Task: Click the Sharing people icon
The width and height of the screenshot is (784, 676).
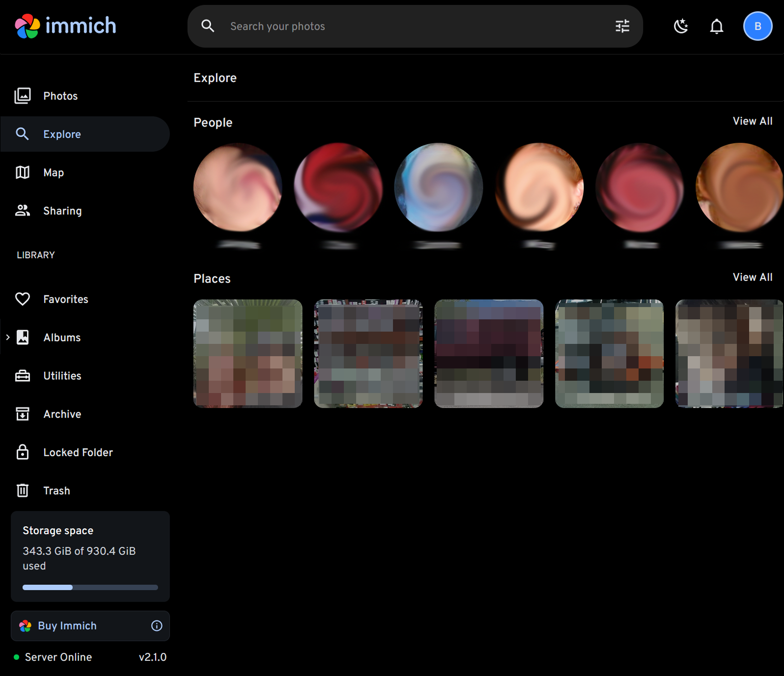Action: [x=23, y=211]
